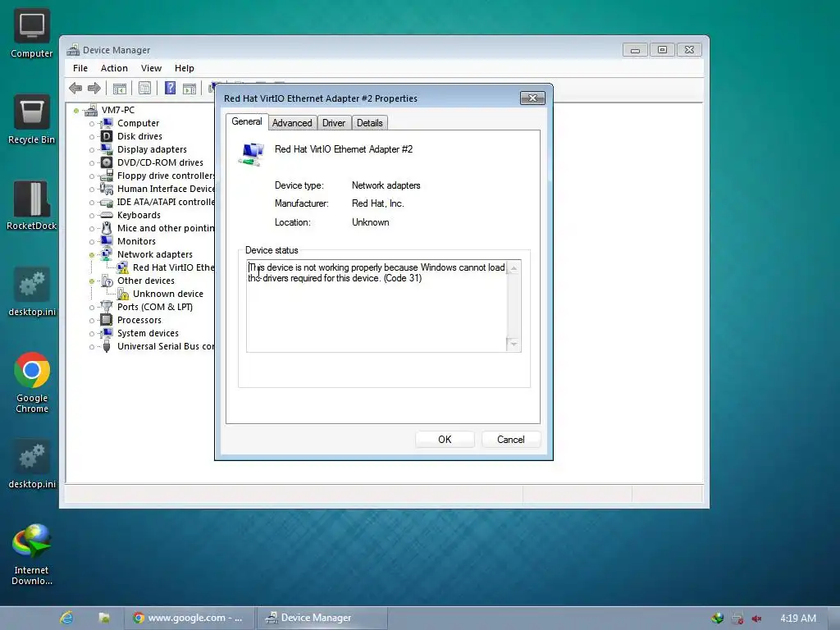Click the 'Other devices' tree label

(146, 281)
